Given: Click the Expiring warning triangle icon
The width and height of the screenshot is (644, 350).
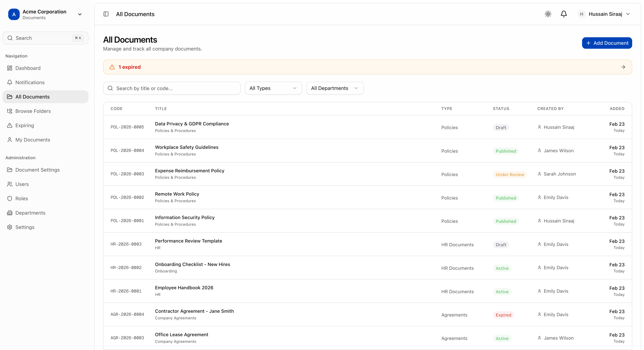Looking at the screenshot, I should 9,125.
